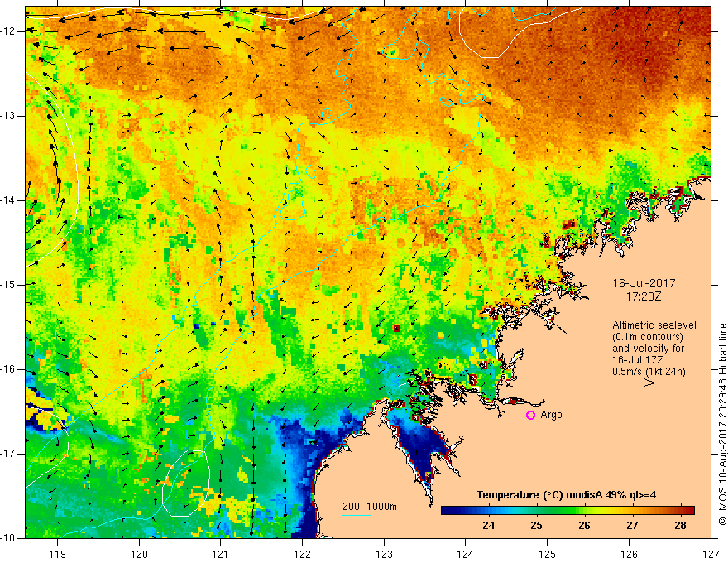Click 'Altimetric sealevel' legend text

click(654, 325)
